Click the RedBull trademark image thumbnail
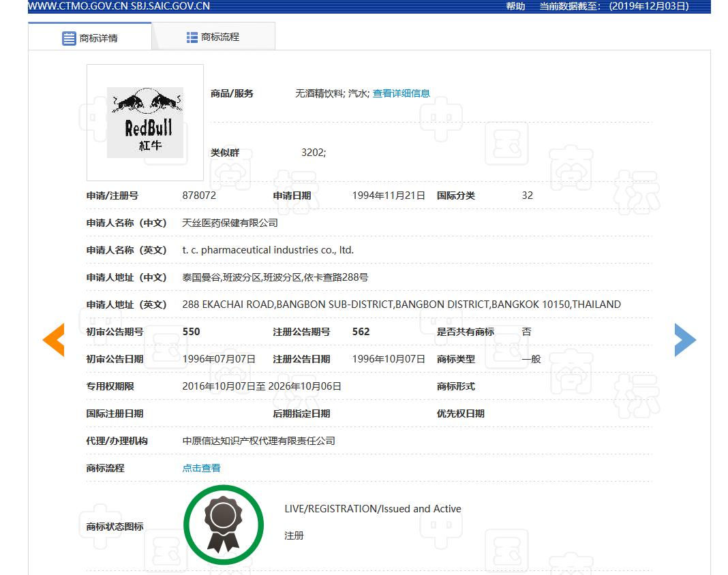The height and width of the screenshot is (575, 728). pyautogui.click(x=145, y=122)
